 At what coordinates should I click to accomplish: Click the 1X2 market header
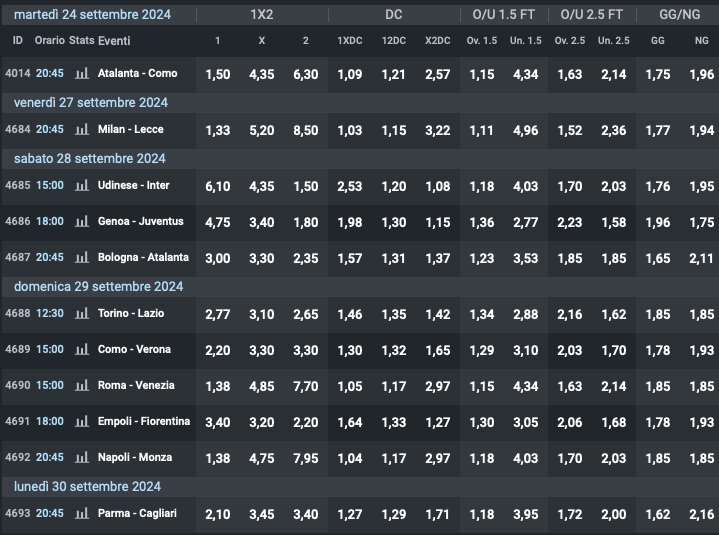point(262,15)
